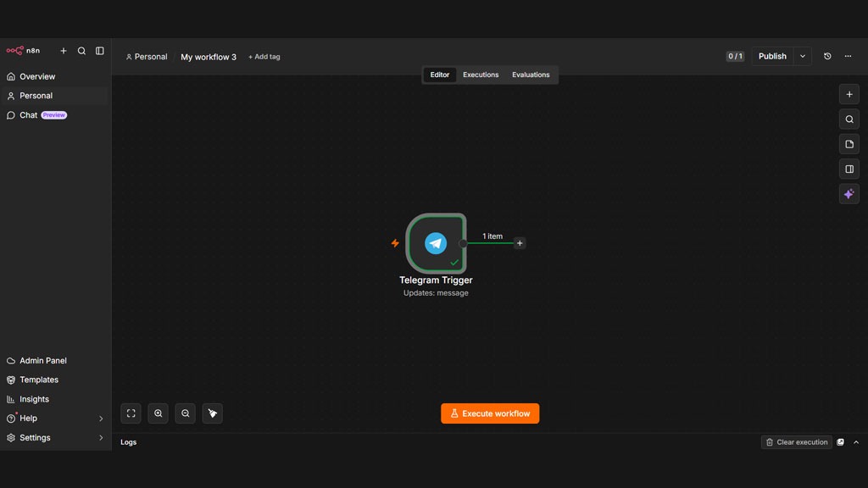Viewport: 868px width, 488px height.
Task: Execute workflow
Action: click(490, 413)
